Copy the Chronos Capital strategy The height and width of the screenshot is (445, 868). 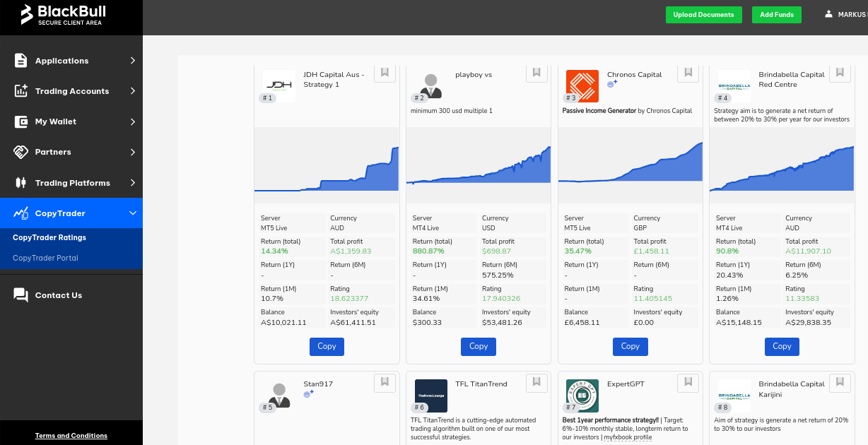(631, 347)
